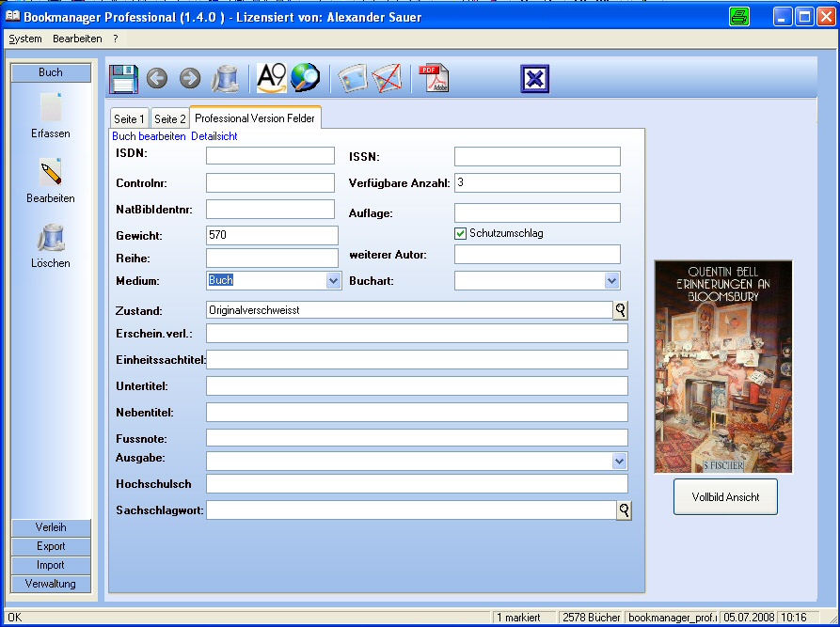
Task: Go to previous record with back arrow
Action: [157, 79]
